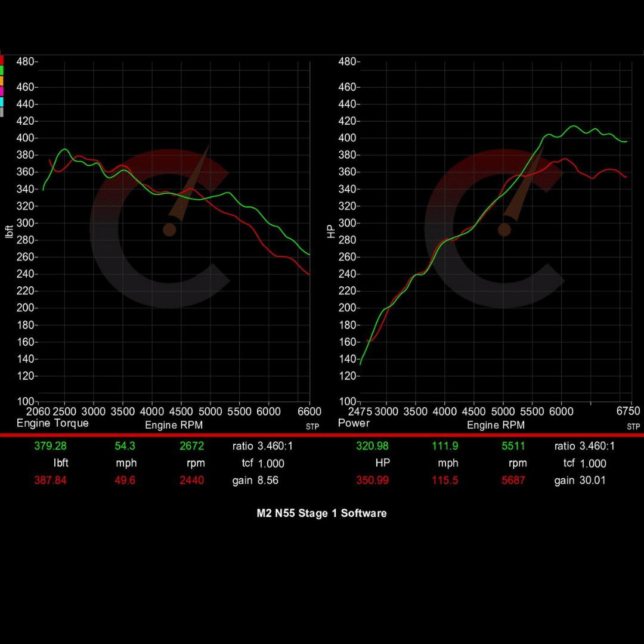644x644 pixels.
Task: Click the STP label under the power chart
Action: click(633, 426)
